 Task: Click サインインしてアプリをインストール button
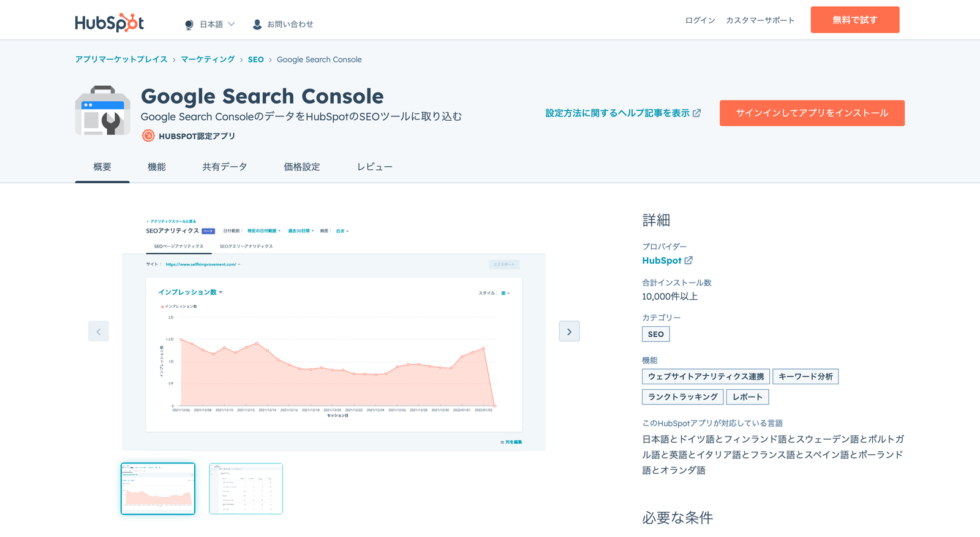coord(812,113)
